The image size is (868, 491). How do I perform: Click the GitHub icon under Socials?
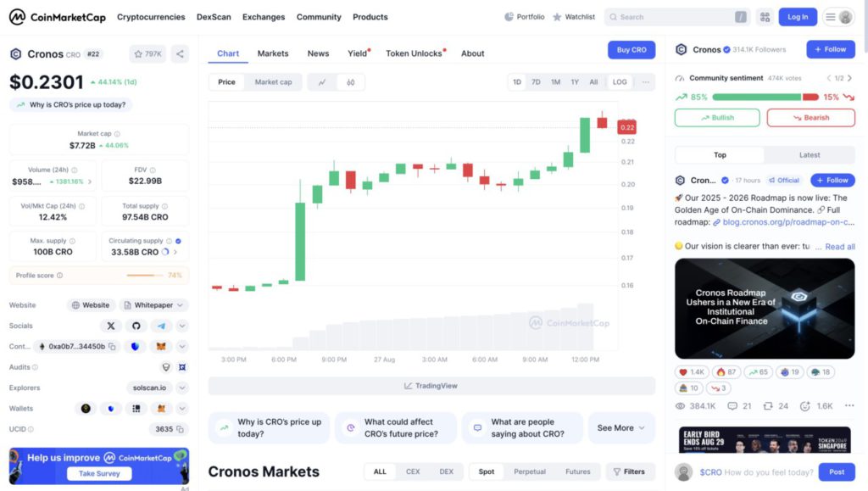tap(136, 326)
